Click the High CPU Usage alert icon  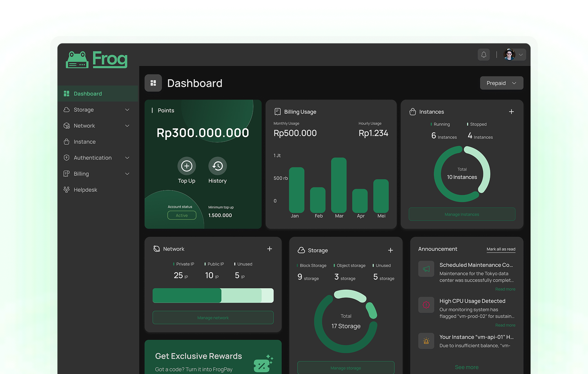pyautogui.click(x=426, y=305)
